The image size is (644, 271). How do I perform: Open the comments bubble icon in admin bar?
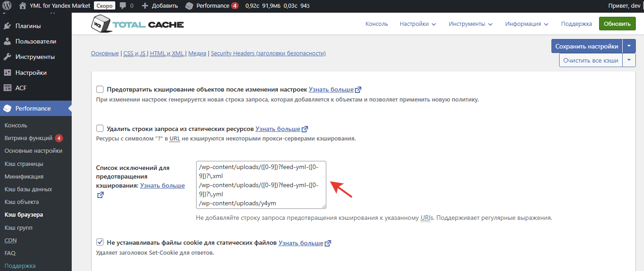click(x=123, y=6)
